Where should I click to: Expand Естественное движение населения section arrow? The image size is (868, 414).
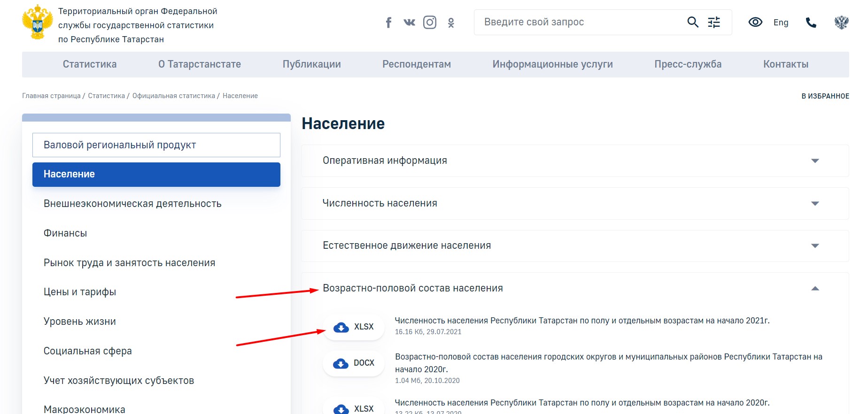[x=815, y=246]
